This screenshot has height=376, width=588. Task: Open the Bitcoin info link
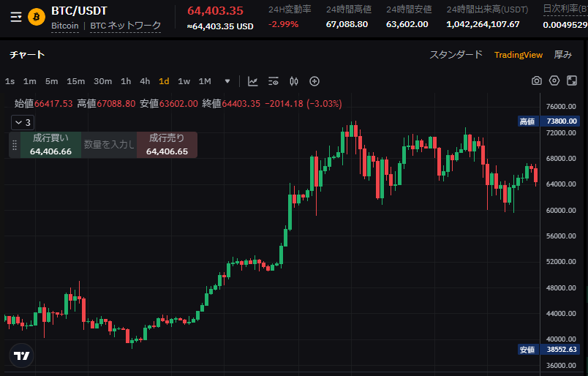click(x=65, y=26)
